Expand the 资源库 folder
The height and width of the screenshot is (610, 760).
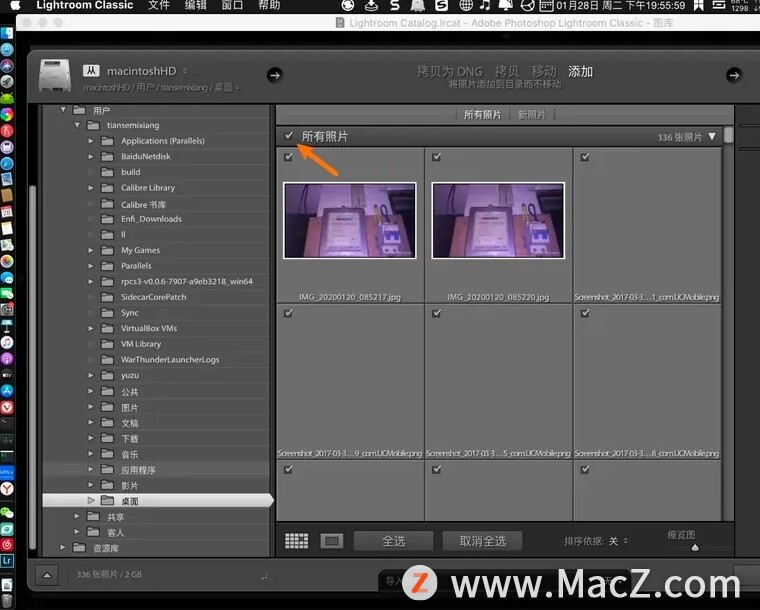tap(63, 547)
